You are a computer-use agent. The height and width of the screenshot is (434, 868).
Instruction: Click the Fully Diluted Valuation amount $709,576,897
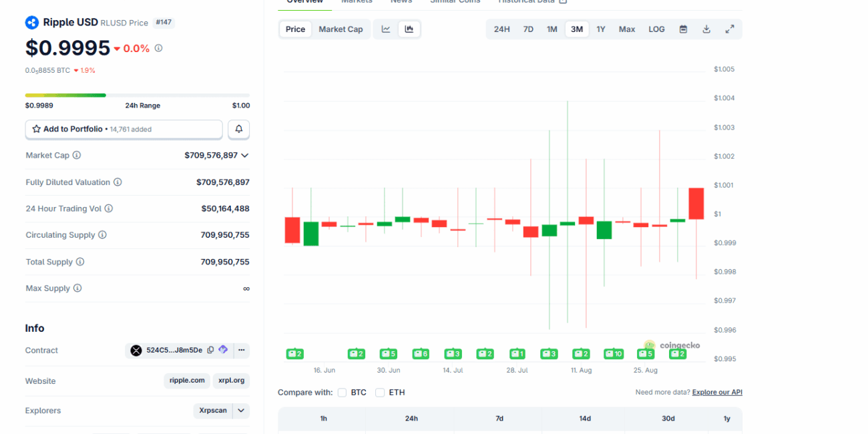[x=223, y=182]
